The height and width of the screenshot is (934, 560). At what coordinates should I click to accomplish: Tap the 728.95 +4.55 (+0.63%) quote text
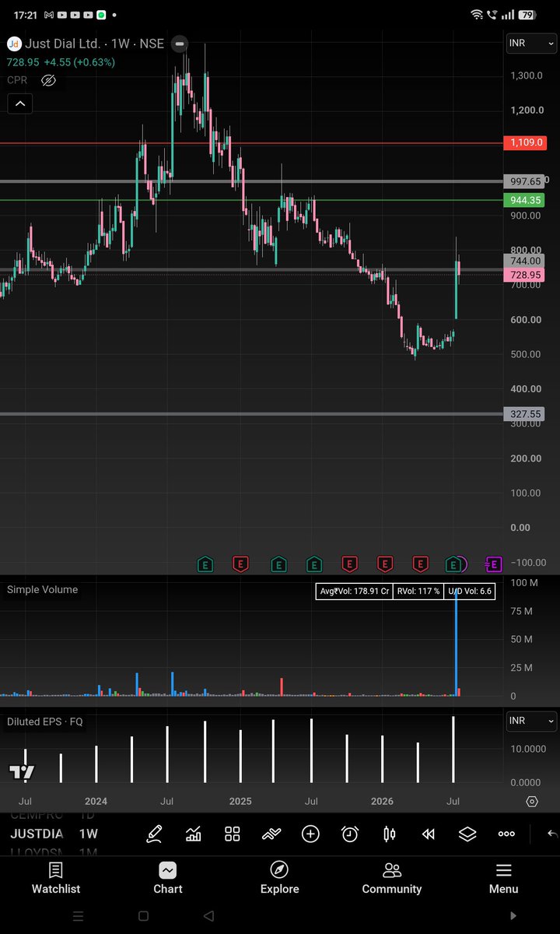(61, 62)
